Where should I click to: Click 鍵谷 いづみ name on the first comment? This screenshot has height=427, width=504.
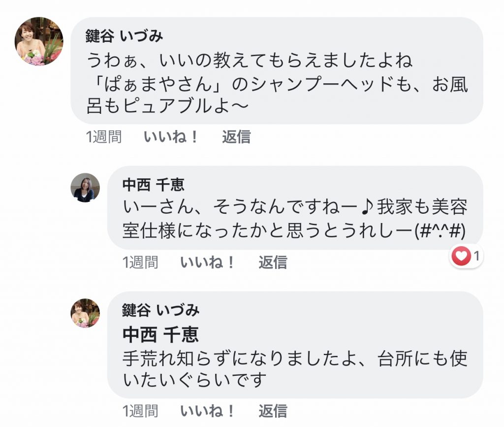click(x=125, y=35)
